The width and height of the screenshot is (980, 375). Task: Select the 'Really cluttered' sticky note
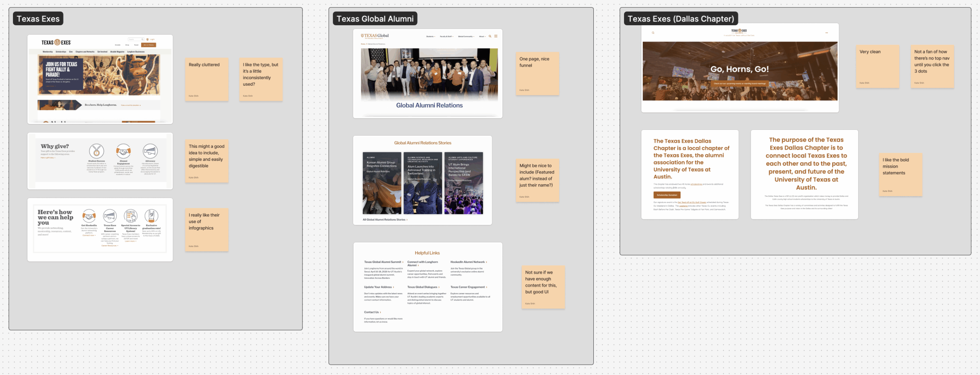pos(207,80)
